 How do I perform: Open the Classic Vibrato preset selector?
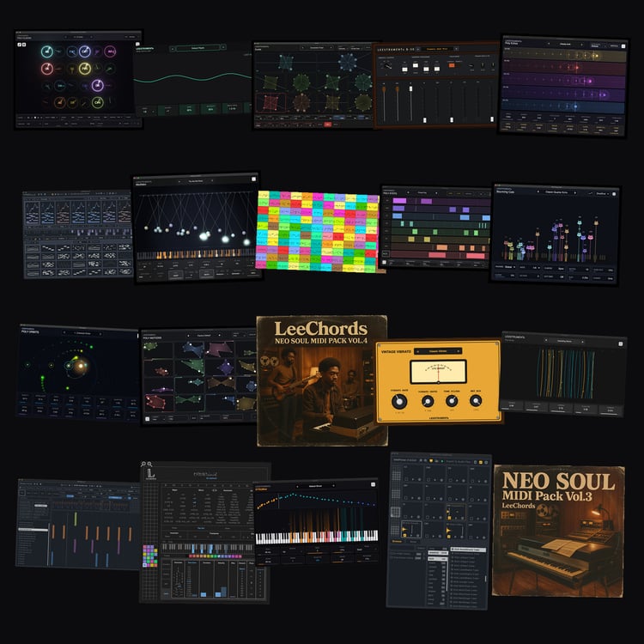[x=438, y=351]
